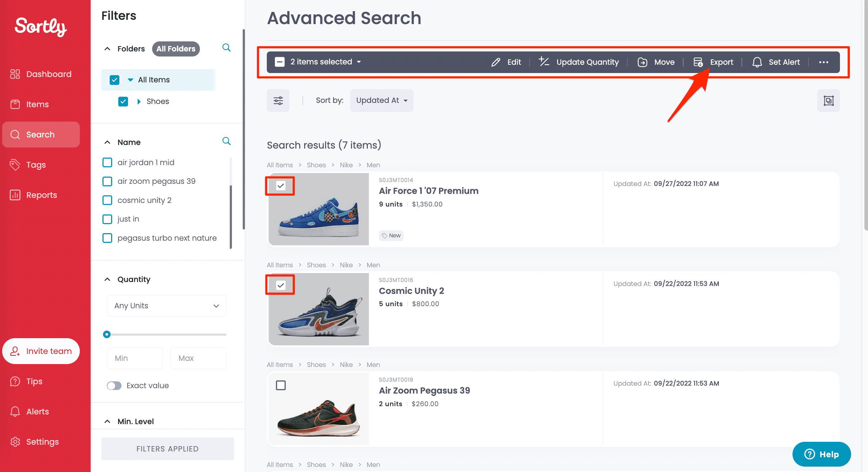Click the Move folder icon
This screenshot has width=868, height=472.
click(643, 62)
